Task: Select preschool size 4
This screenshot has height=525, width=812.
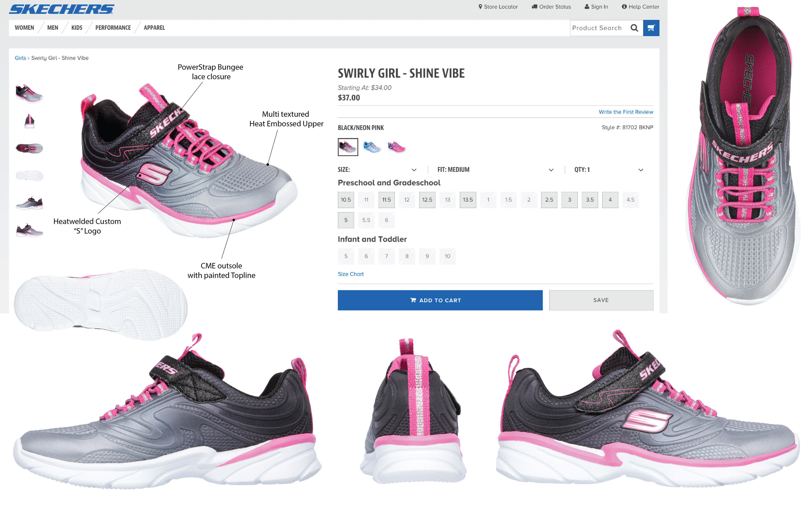Action: (x=610, y=200)
